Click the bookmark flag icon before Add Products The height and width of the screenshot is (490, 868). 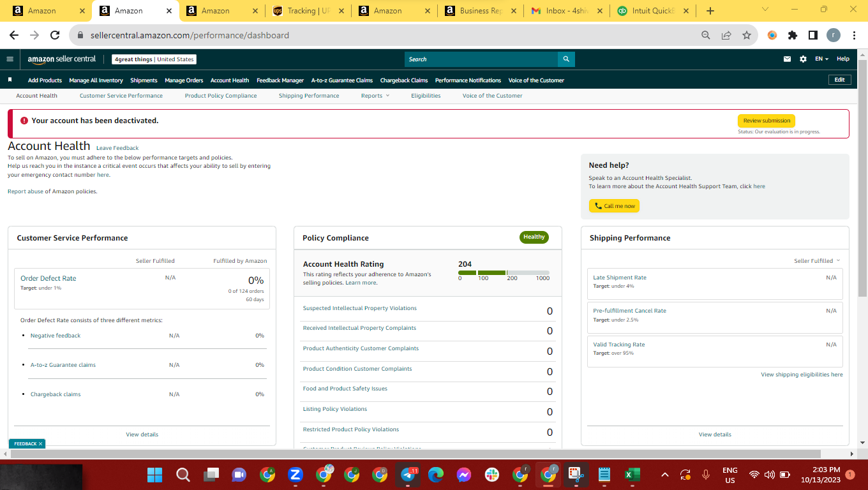pyautogui.click(x=10, y=80)
